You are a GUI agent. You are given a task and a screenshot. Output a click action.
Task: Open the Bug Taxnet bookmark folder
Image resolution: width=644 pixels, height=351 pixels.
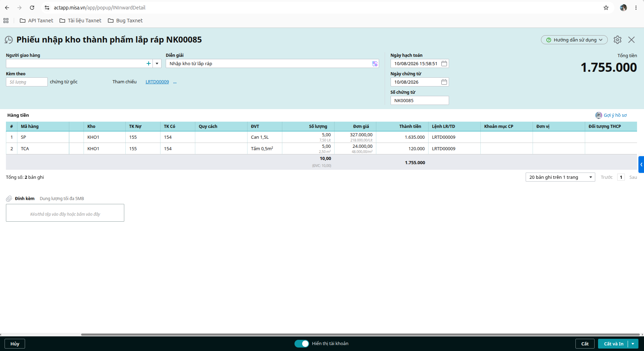click(x=125, y=21)
